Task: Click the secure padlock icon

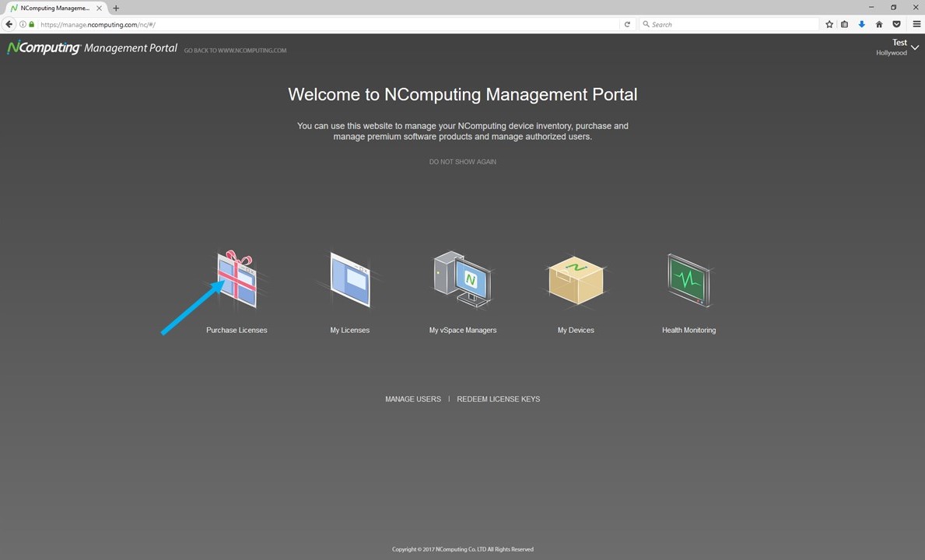Action: pyautogui.click(x=32, y=24)
